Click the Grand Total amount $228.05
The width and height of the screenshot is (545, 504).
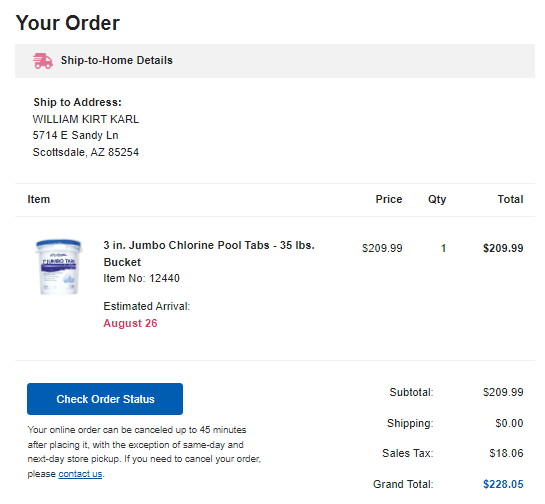[x=503, y=484]
